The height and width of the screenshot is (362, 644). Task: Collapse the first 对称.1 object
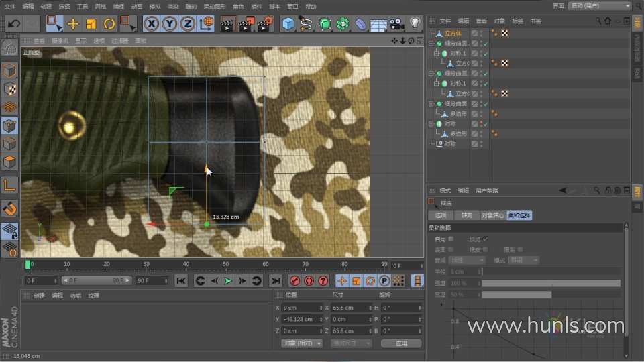coord(437,54)
